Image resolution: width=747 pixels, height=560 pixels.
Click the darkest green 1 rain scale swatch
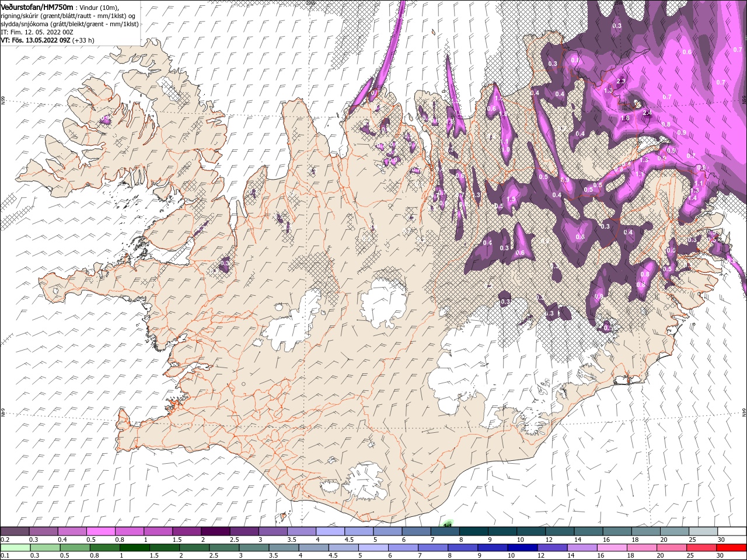tap(134, 548)
